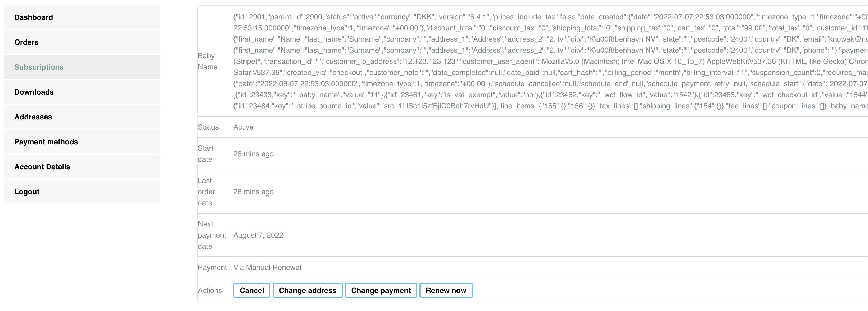Click the Baby Name row label

click(207, 61)
